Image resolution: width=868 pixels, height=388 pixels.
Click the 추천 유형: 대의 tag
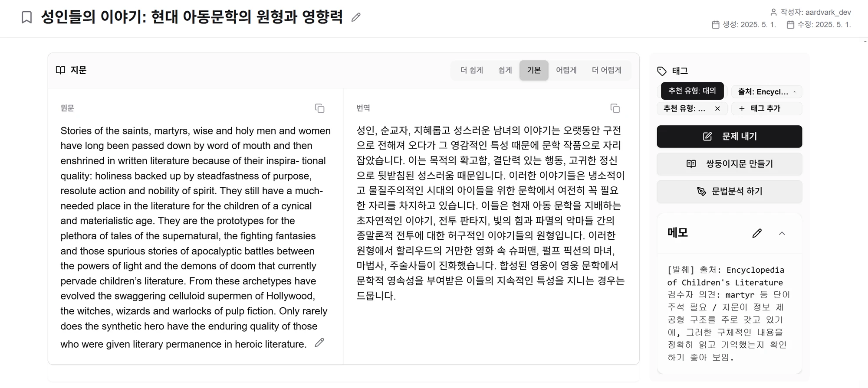pyautogui.click(x=692, y=91)
